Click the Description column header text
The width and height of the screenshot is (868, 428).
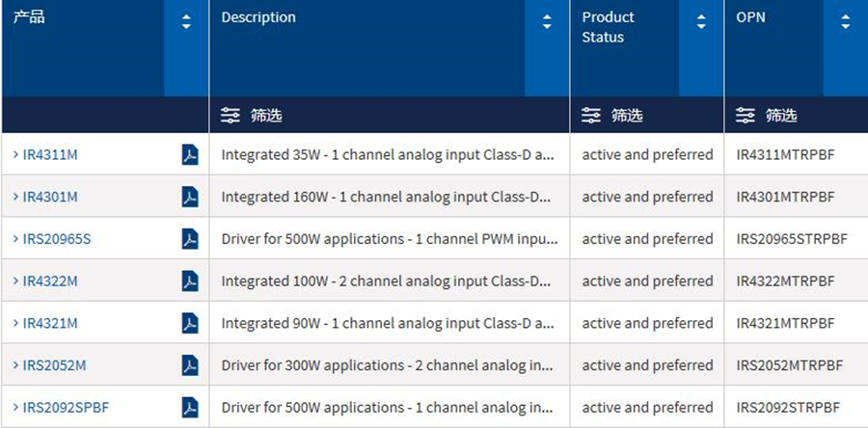click(258, 17)
